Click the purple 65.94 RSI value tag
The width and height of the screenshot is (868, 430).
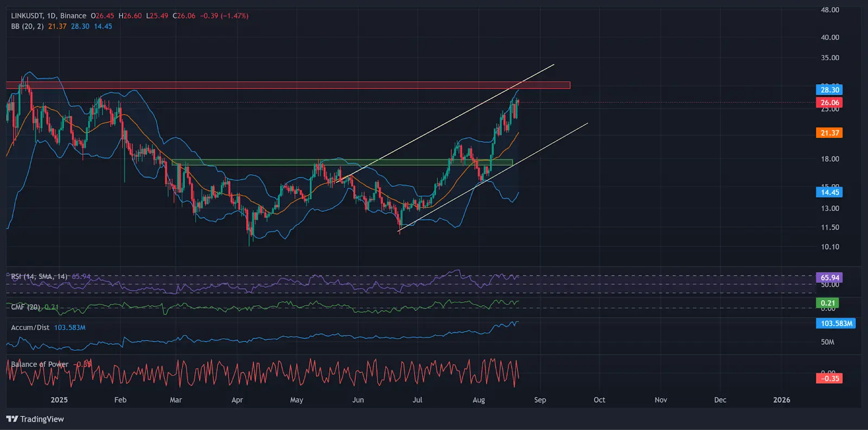tap(829, 277)
